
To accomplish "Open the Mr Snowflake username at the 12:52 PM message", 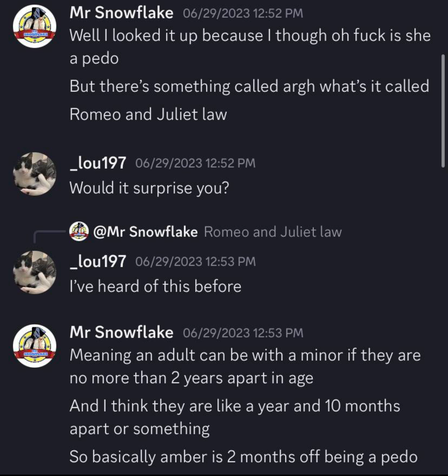I will pyautogui.click(x=121, y=13).
